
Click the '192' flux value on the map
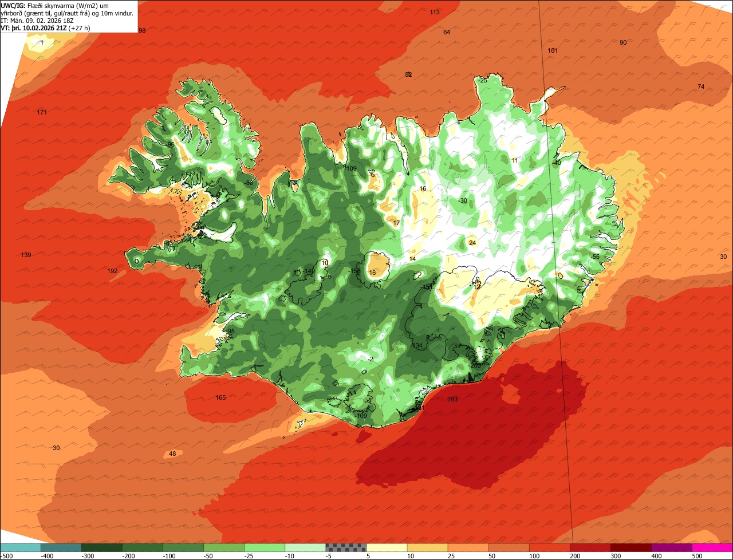coord(112,271)
